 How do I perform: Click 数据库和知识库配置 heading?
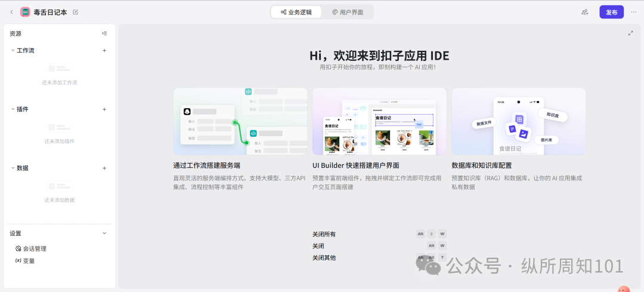coord(482,166)
